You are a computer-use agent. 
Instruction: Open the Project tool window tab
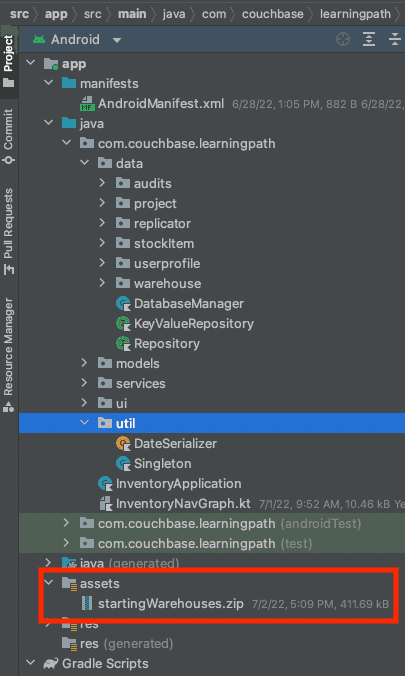[9, 60]
